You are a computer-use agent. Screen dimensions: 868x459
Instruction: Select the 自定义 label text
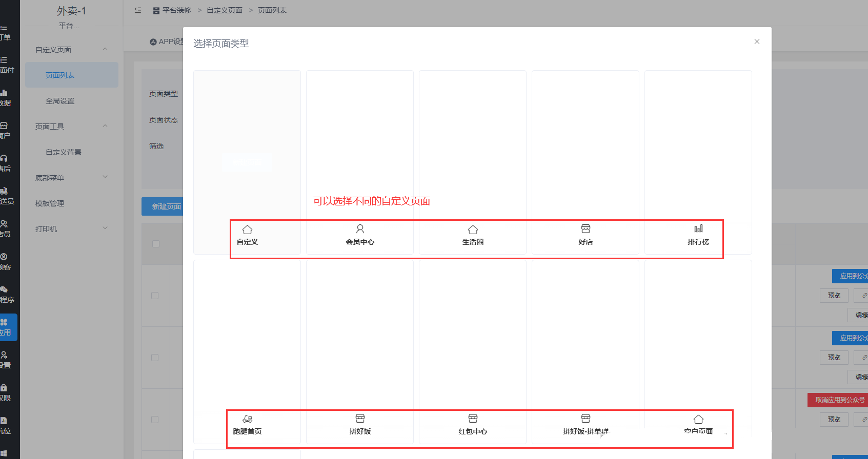[247, 242]
